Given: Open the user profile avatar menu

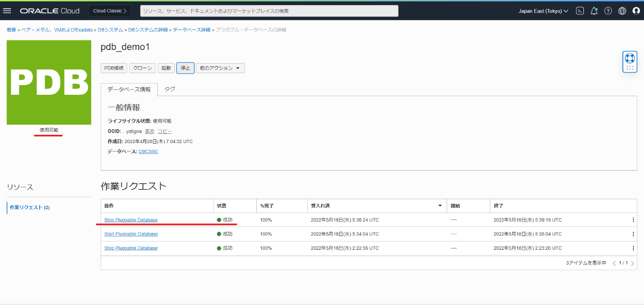Looking at the screenshot, I should (x=636, y=11).
